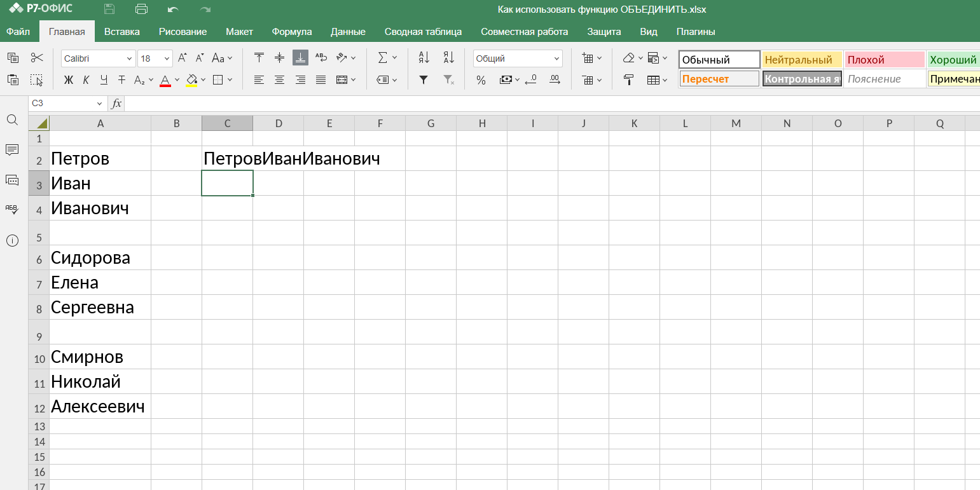The height and width of the screenshot is (490, 980).
Task: Click the Undo arrow icon
Action: pos(173,10)
